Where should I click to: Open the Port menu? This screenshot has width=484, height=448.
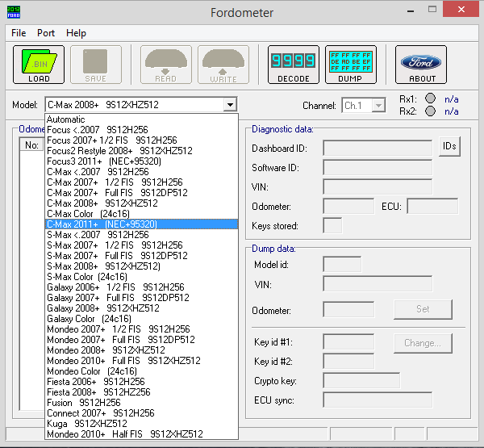coord(46,33)
